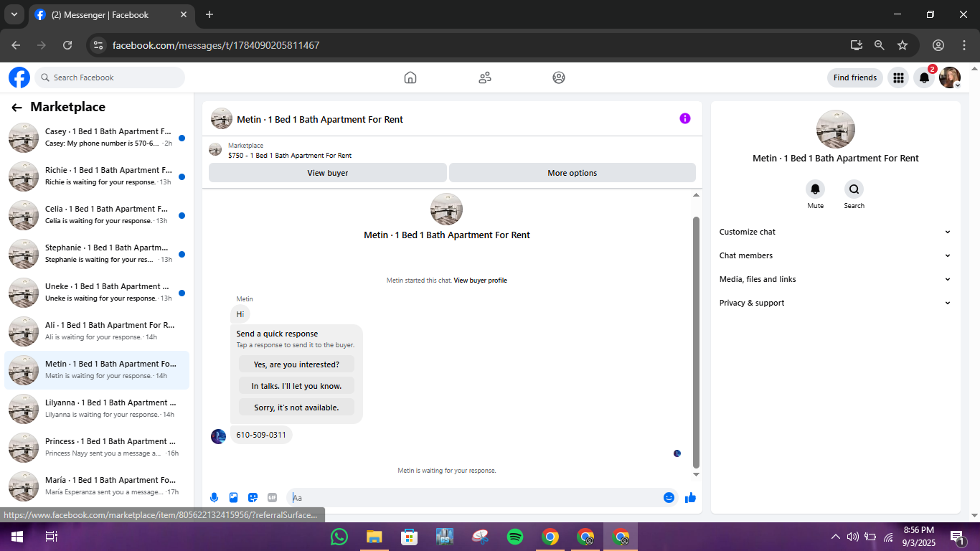The width and height of the screenshot is (980, 551).
Task: Send quick response "Yes, are you interested?"
Action: click(296, 364)
